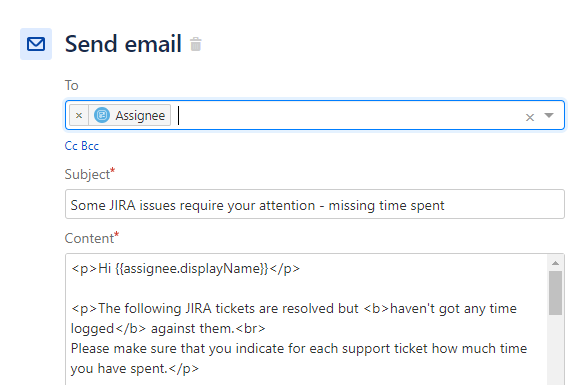The height and width of the screenshot is (385, 585).
Task: Click the content scrollbar up arrow
Action: (x=556, y=263)
